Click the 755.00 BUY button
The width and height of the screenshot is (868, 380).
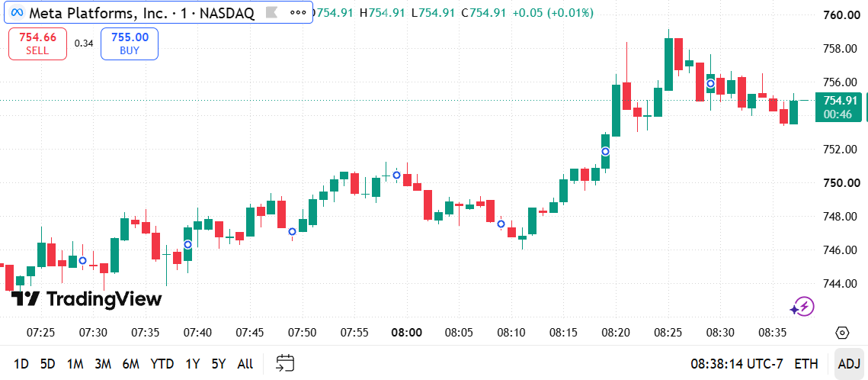click(130, 43)
